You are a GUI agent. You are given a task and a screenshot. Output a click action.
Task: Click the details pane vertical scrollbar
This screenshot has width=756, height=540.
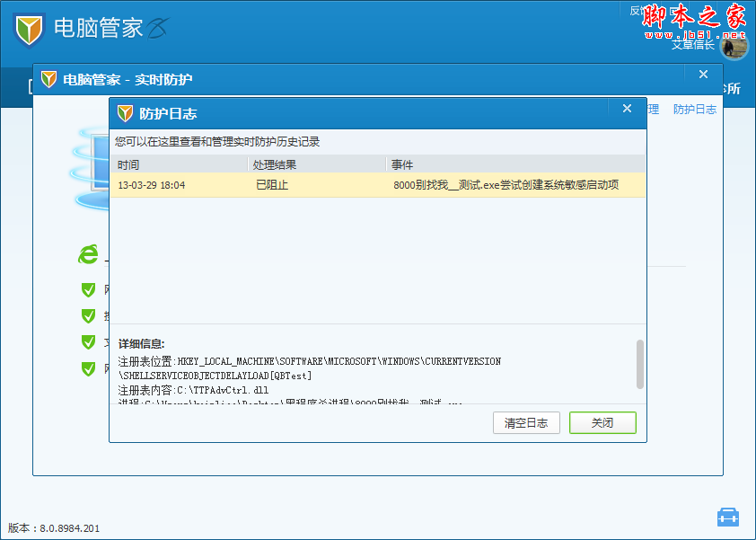pyautogui.click(x=640, y=365)
